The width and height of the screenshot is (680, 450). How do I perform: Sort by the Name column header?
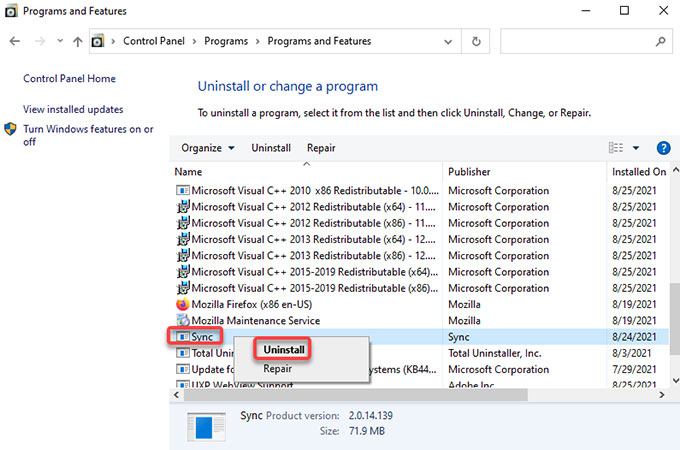[188, 172]
